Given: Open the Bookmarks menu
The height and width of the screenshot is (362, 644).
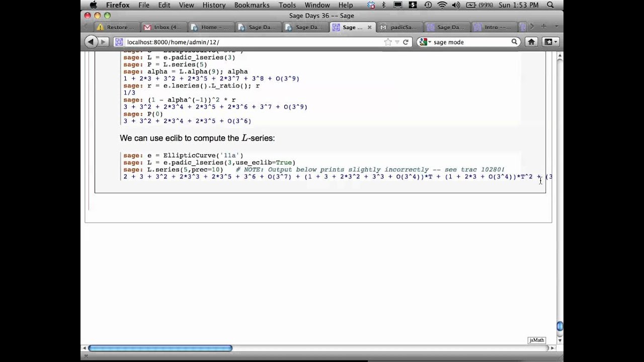Looking at the screenshot, I should [251, 5].
